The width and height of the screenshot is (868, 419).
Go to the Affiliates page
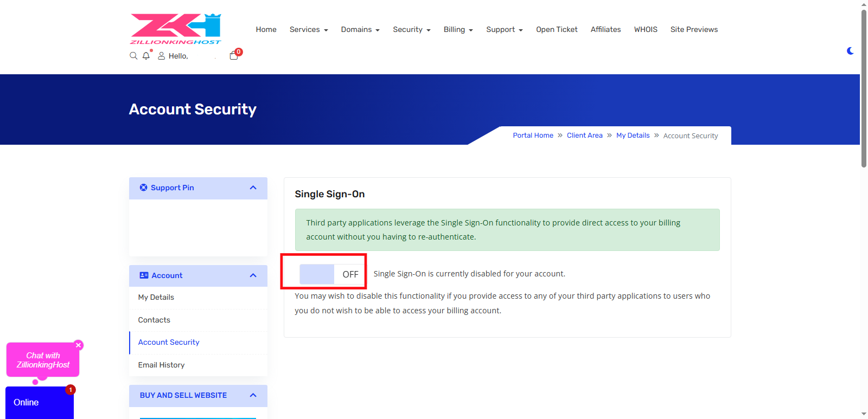pos(605,30)
